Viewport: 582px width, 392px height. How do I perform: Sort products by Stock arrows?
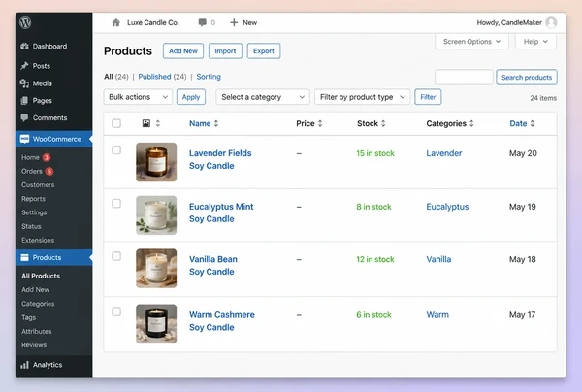tap(383, 123)
